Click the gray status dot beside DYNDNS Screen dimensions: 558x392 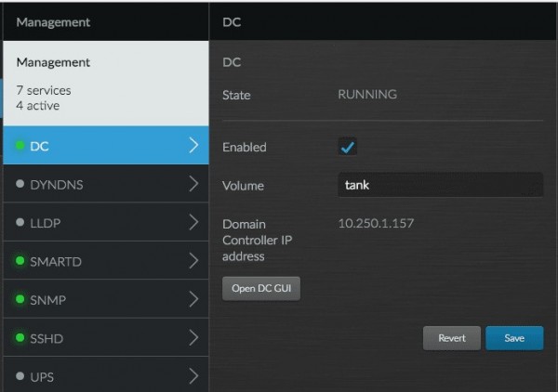[20, 184]
